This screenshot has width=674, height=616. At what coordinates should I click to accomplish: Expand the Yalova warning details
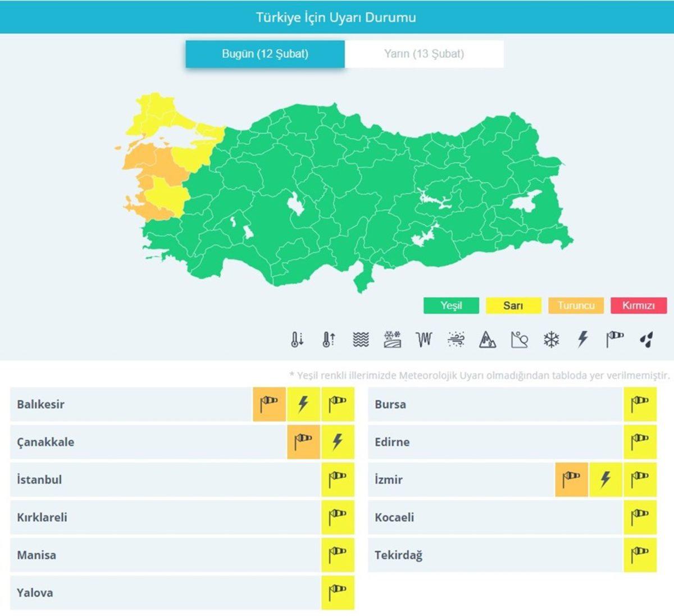168,592
